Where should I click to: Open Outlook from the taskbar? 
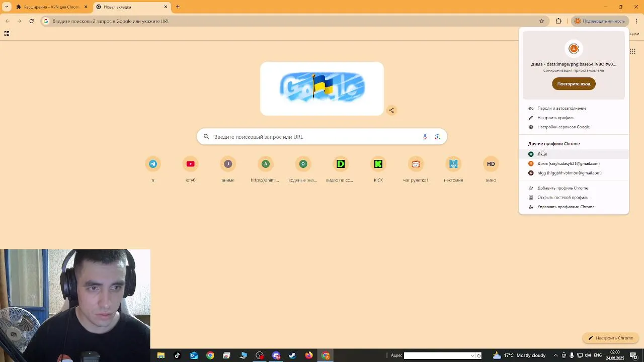coord(194,355)
